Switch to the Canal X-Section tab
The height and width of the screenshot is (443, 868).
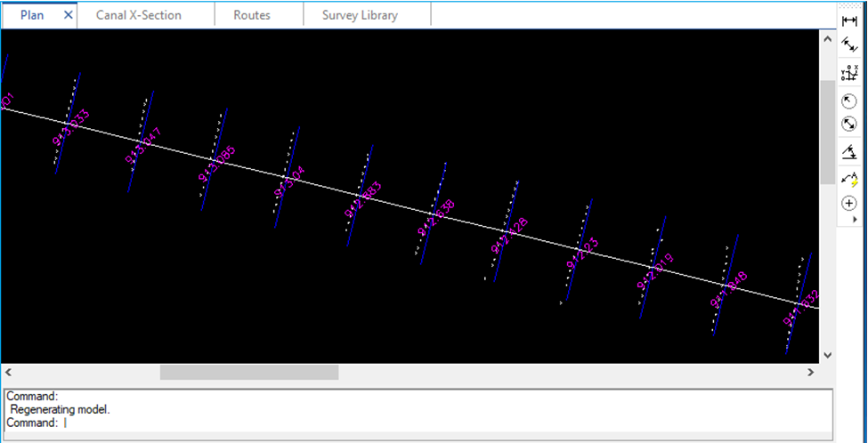pos(138,15)
